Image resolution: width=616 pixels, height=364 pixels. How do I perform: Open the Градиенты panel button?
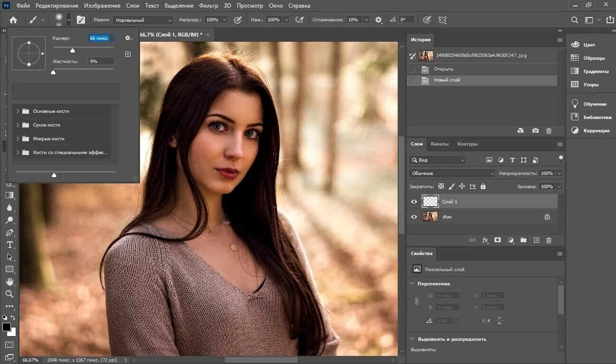591,71
